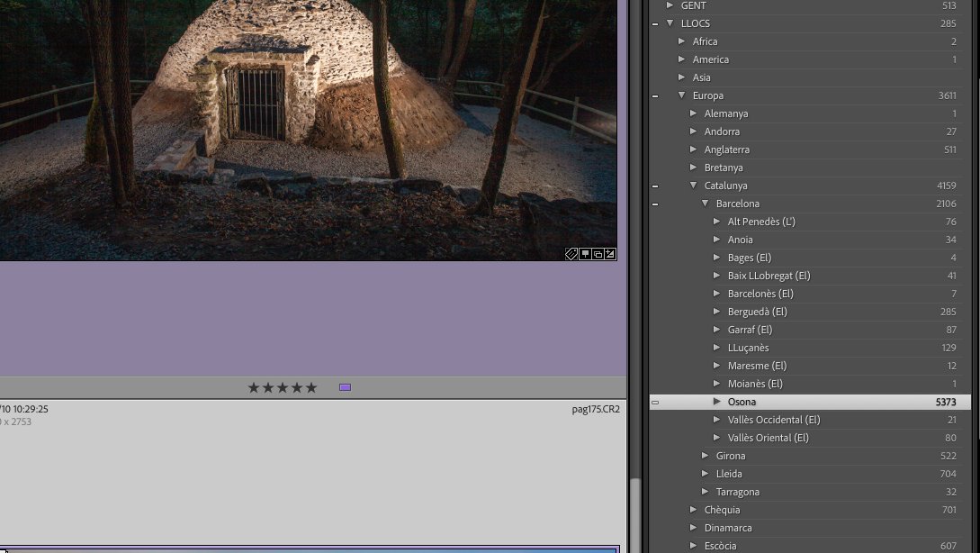Screen dimensions: 980x553
Task: Click the collection badge on the photo
Action: [598, 254]
